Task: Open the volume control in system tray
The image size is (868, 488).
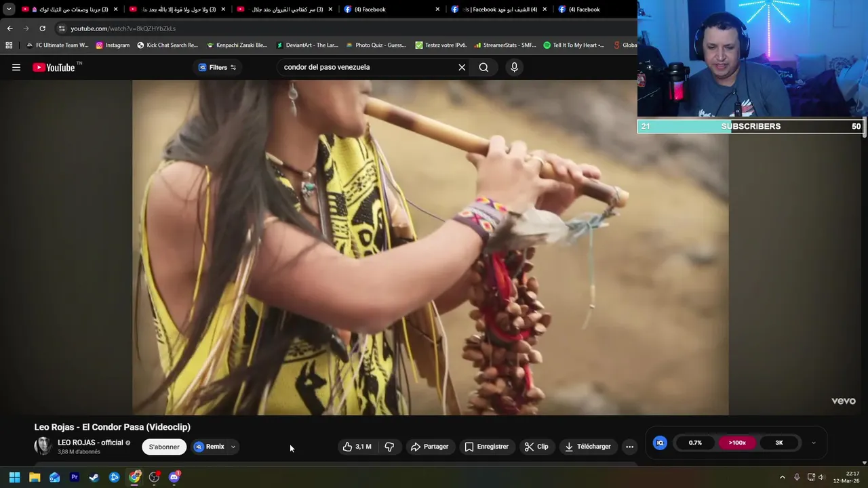Action: click(x=822, y=477)
